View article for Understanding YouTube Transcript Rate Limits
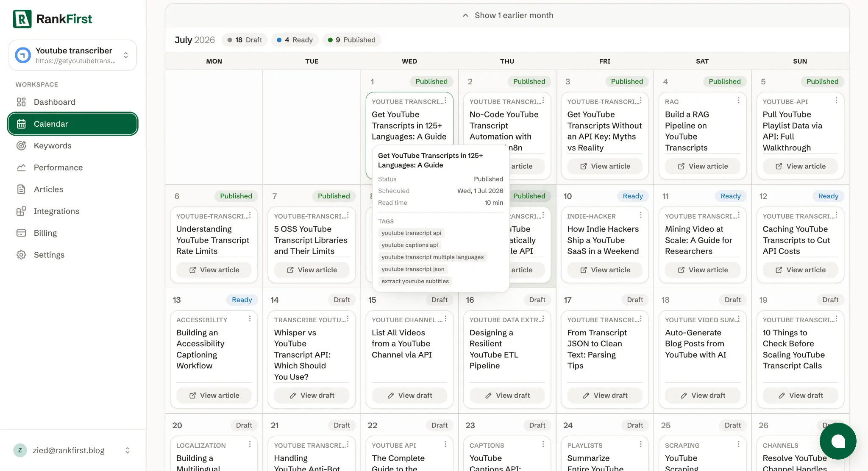 [x=214, y=270]
